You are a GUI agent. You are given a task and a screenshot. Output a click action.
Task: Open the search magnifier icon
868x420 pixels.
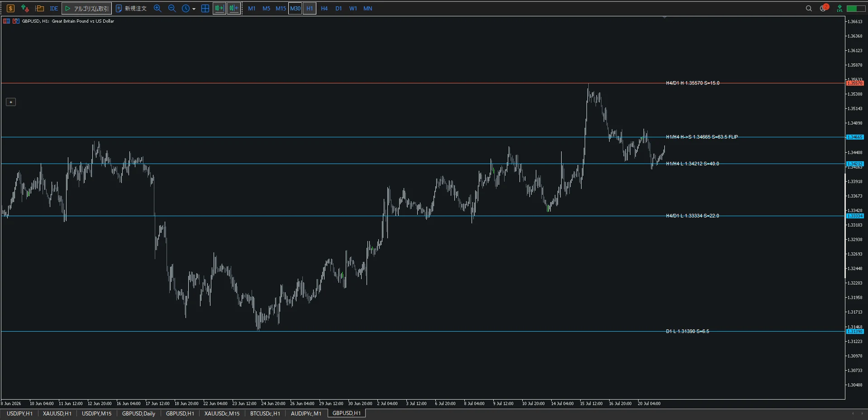pyautogui.click(x=809, y=8)
